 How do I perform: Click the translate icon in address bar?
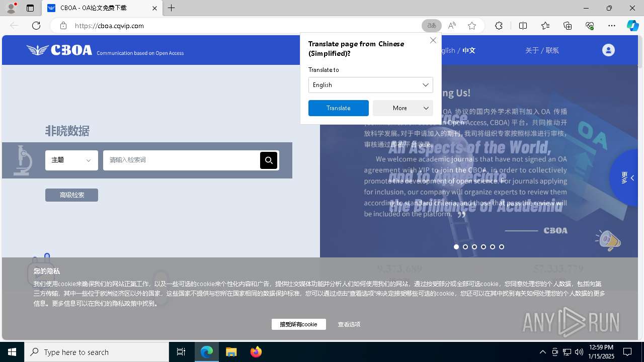(x=432, y=26)
